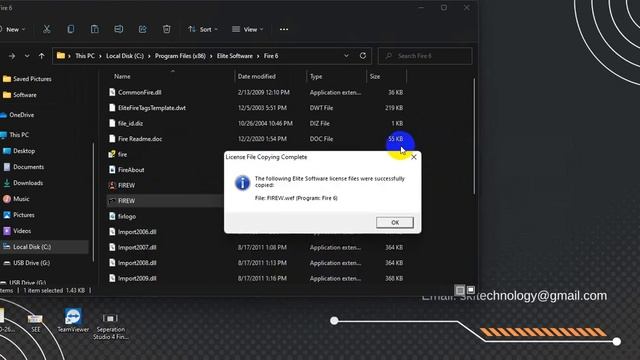
Task: Open Videos in the navigation pane
Action: [x=17, y=231]
